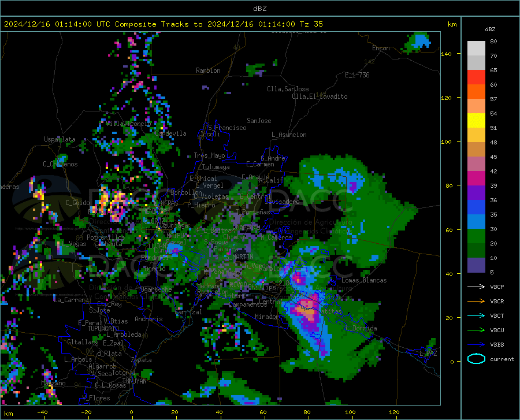Select the light gray 70-80 dBZ color swatch
The height and width of the screenshot is (420, 520).
[x=476, y=49]
